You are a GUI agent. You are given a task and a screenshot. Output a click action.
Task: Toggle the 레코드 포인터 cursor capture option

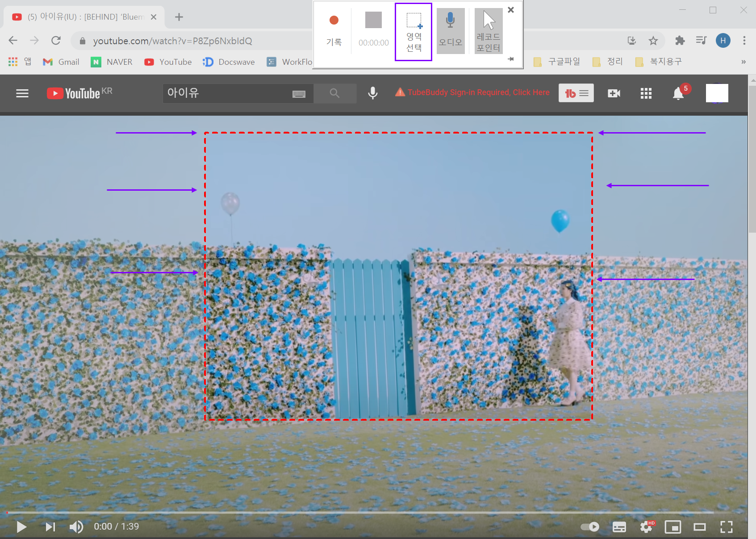pyautogui.click(x=489, y=31)
